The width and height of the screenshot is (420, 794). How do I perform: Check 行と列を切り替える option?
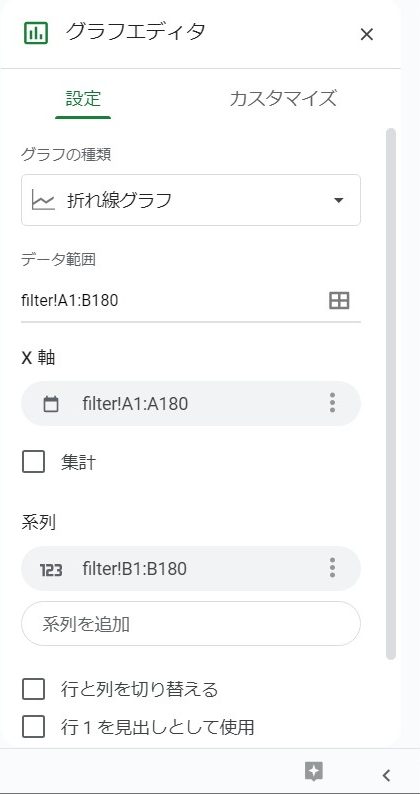click(33, 689)
